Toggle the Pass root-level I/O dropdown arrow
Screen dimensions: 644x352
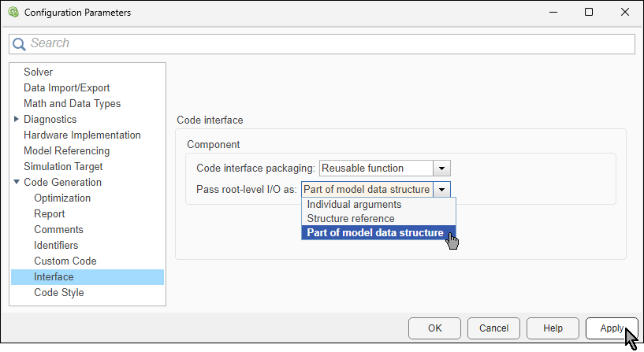click(442, 190)
